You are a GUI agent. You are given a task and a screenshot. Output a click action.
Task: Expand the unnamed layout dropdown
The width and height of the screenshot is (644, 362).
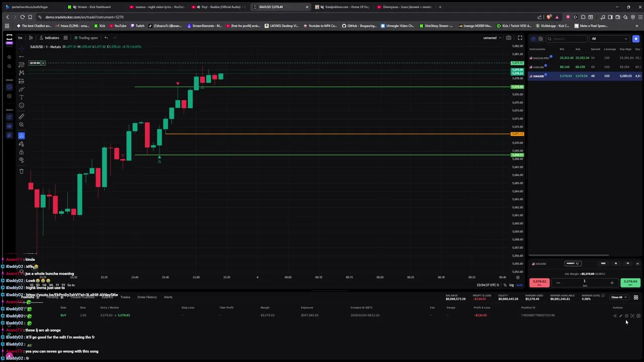tap(492, 38)
